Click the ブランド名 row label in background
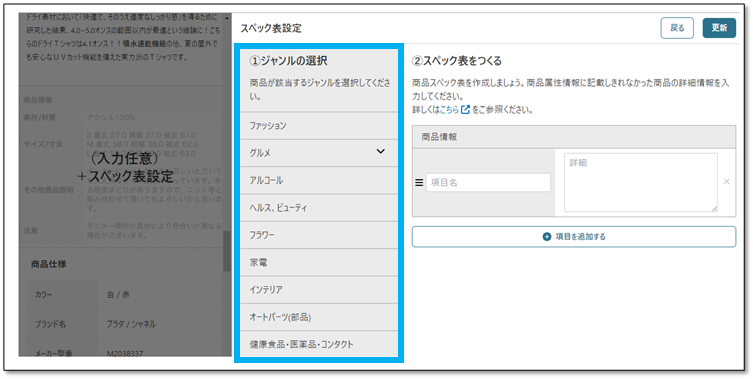This screenshot has height=379, width=753. coord(50,324)
